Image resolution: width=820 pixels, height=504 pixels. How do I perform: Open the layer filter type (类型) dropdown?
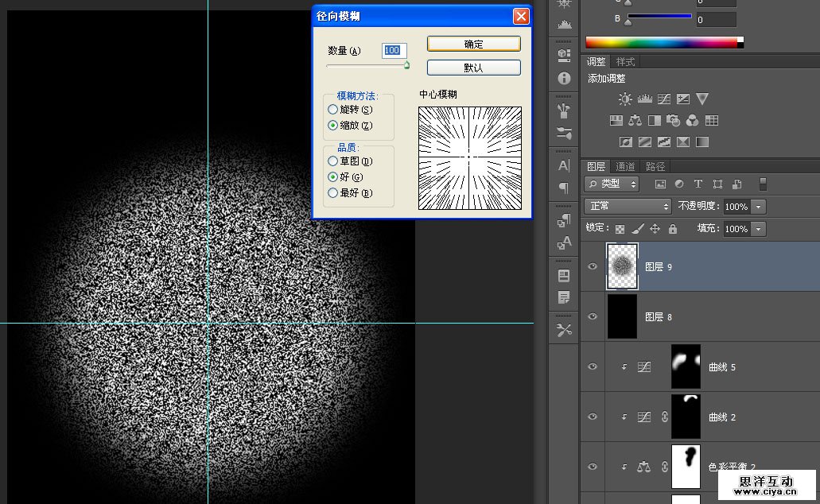pos(612,184)
